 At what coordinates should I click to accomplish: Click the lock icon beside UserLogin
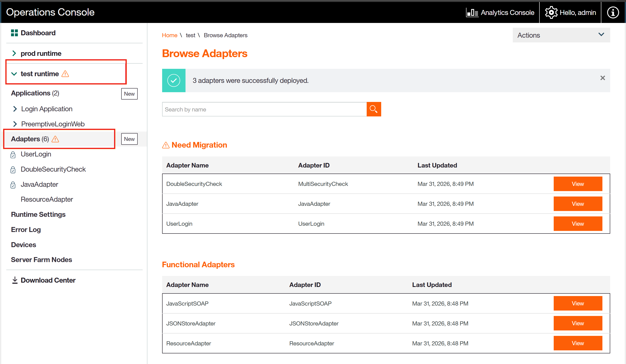tap(13, 155)
